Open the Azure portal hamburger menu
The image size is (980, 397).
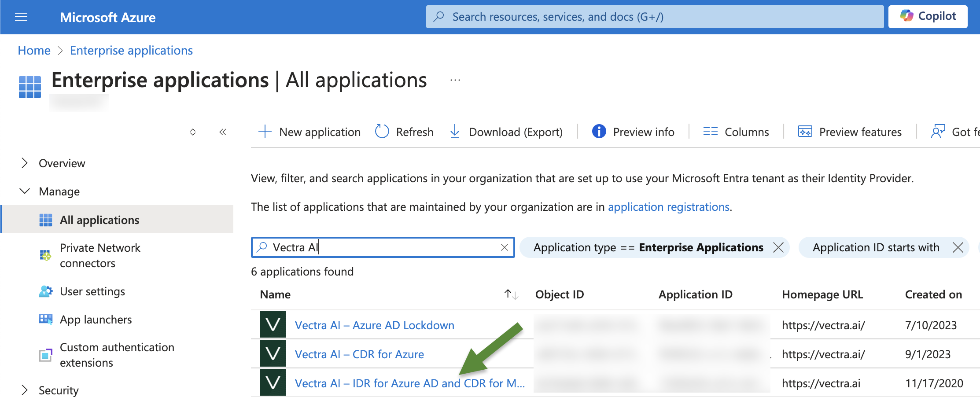pyautogui.click(x=21, y=17)
